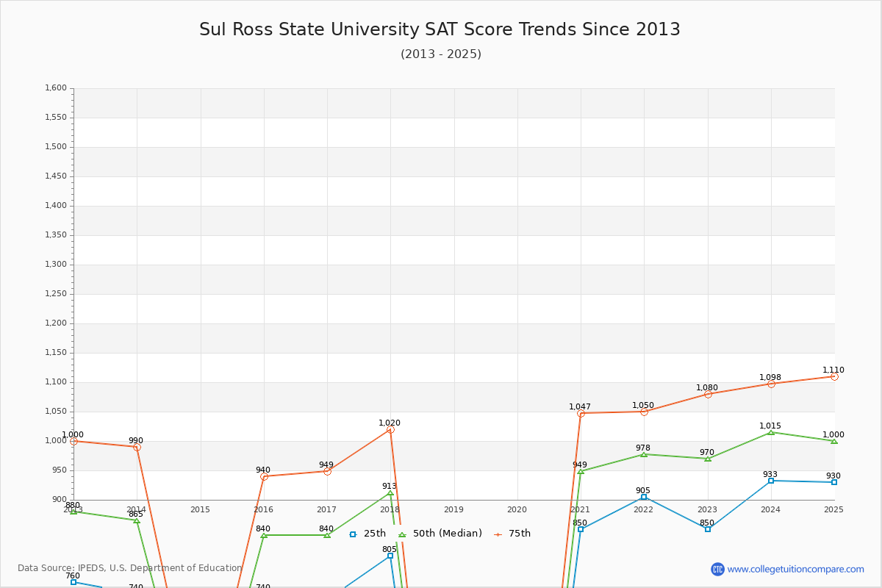This screenshot has height=588, width=882.
Task: Click the 1,300 y-axis label
Action: pos(55,265)
